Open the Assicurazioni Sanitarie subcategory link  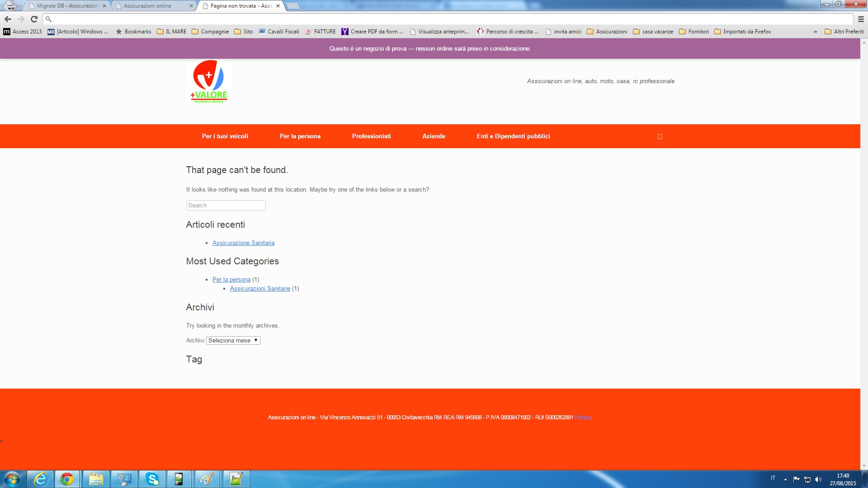260,289
